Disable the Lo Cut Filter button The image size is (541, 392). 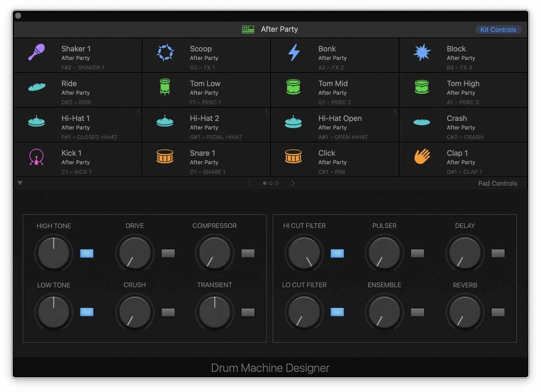pyautogui.click(x=337, y=312)
